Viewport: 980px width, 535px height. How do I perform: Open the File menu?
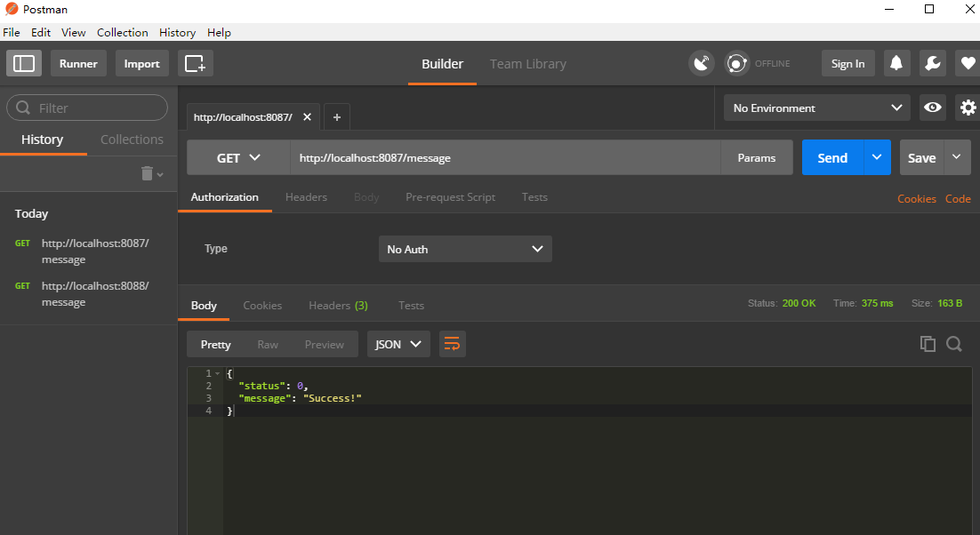12,33
